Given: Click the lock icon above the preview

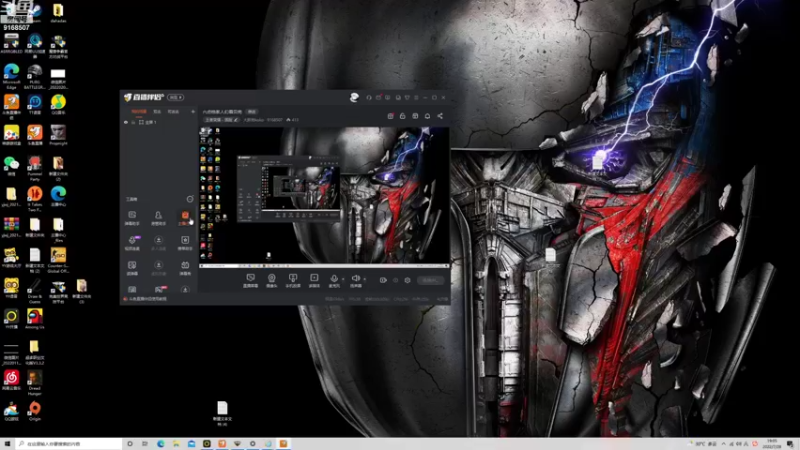Looking at the screenshot, I should coord(403,116).
